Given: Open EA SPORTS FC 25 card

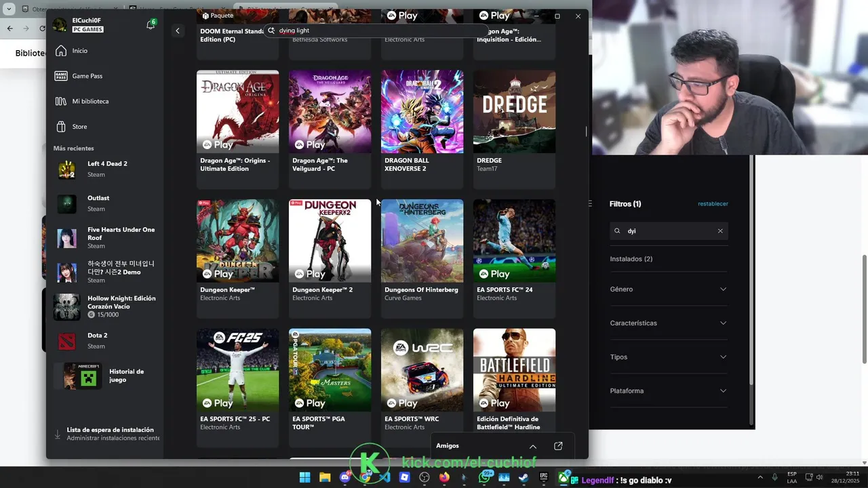Looking at the screenshot, I should (237, 388).
